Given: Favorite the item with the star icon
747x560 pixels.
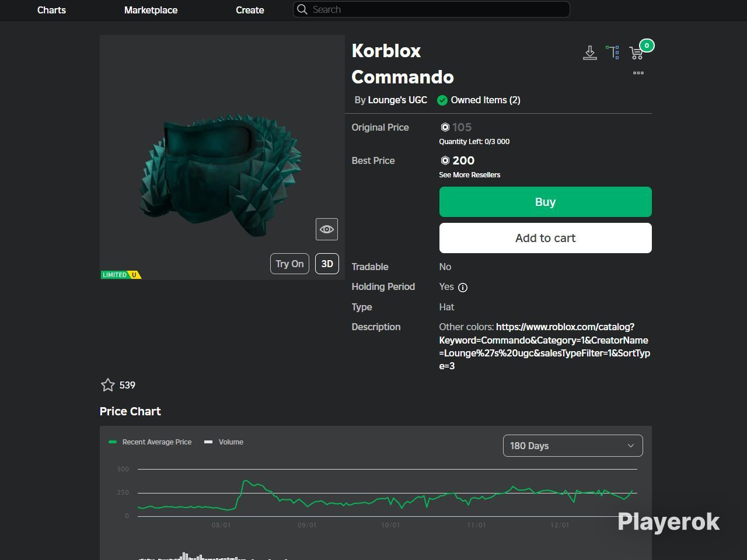Looking at the screenshot, I should 108,385.
